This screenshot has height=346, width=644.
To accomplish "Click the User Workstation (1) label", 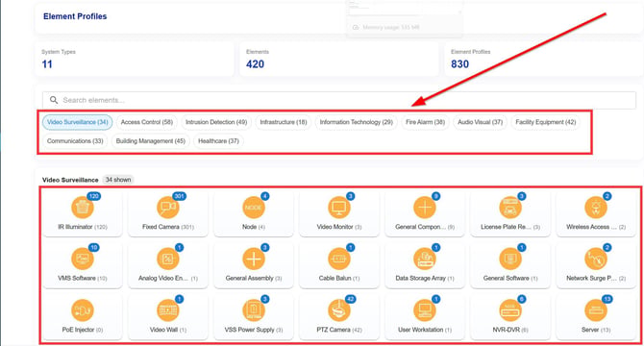I will pos(425,330).
